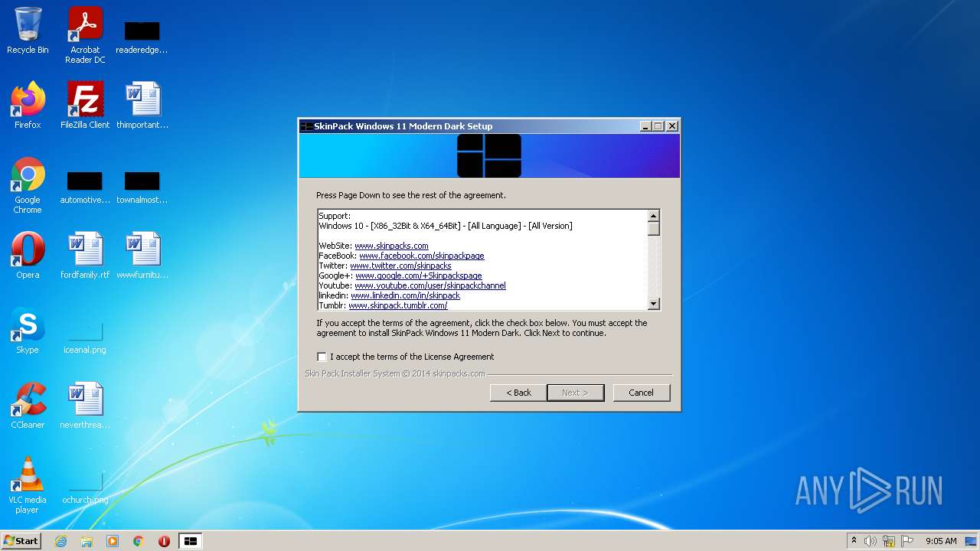
Task: Select neverthrea Word document icon
Action: click(x=85, y=406)
